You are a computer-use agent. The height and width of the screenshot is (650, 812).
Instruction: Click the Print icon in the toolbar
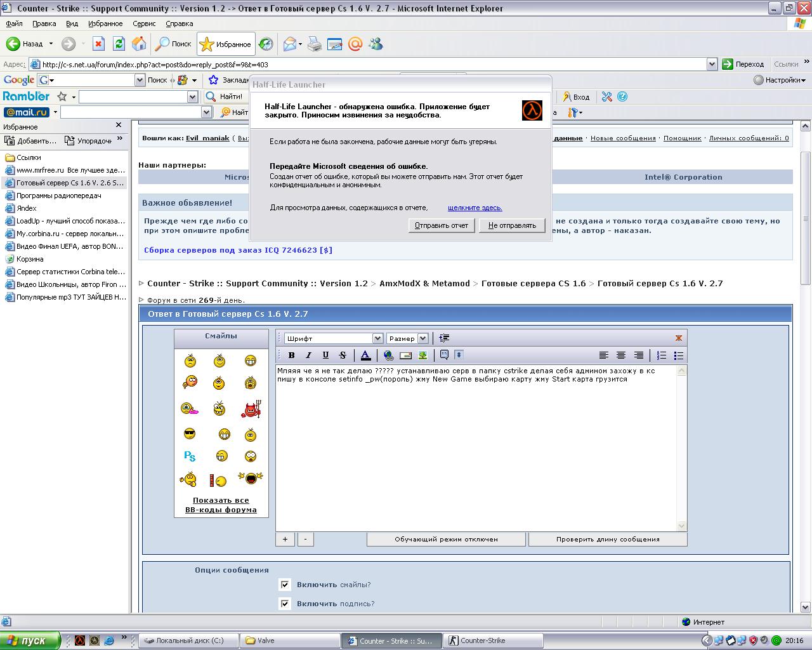pos(315,44)
